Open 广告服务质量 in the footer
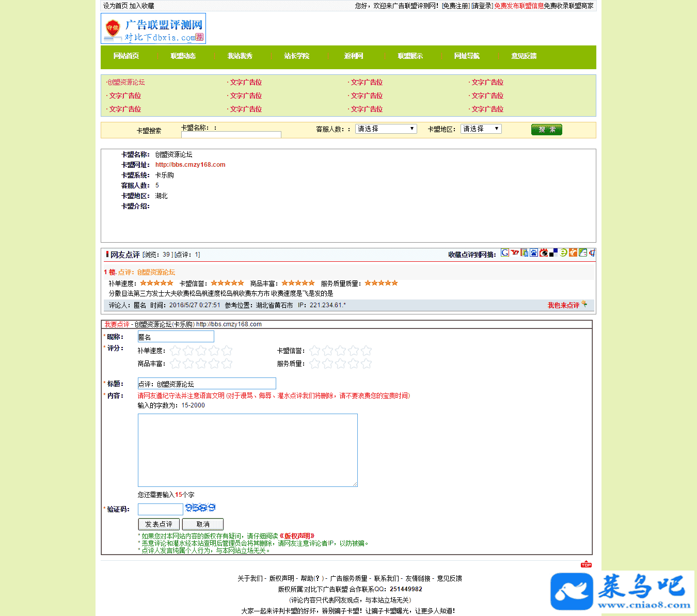 (x=349, y=578)
